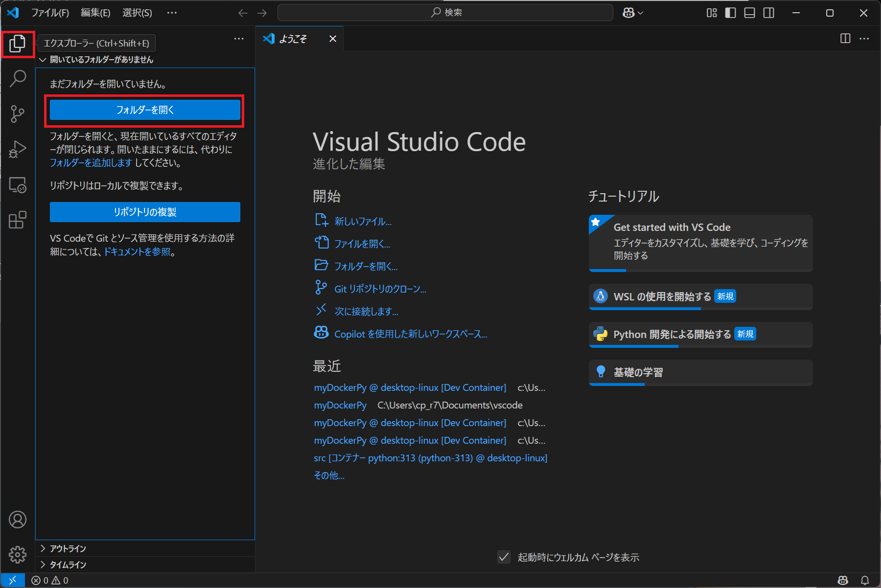Click the 検索 command center search box
881x588 pixels.
pos(445,13)
